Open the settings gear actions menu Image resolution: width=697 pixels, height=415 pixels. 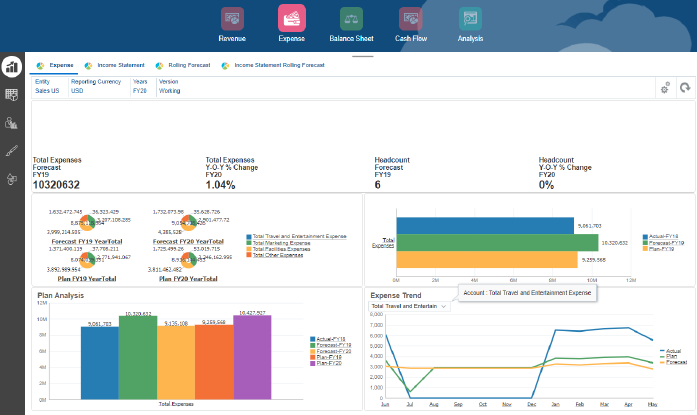[x=663, y=88]
